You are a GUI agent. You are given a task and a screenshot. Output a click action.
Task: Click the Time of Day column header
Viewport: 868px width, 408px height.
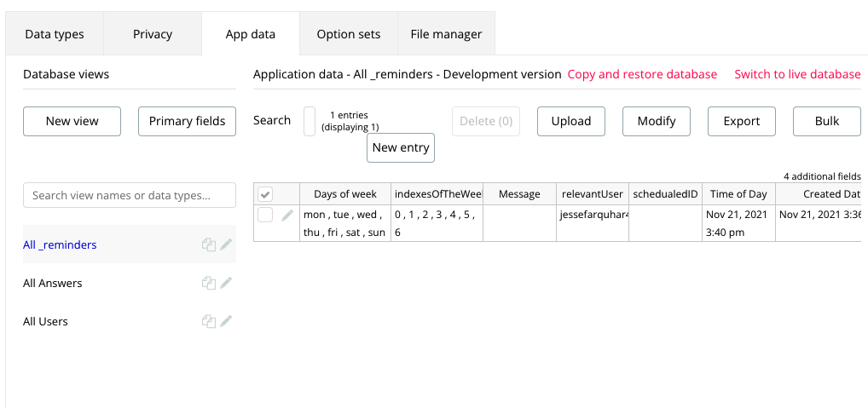(x=738, y=194)
